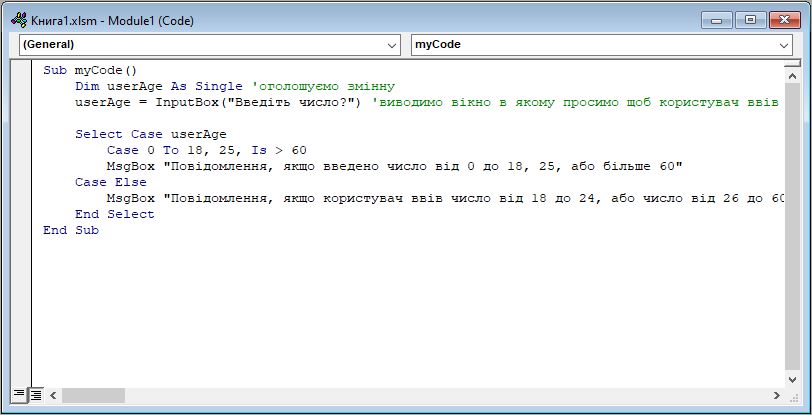The image size is (812, 415).
Task: Click the horizontal scrollbar right arrow
Action: [x=776, y=395]
